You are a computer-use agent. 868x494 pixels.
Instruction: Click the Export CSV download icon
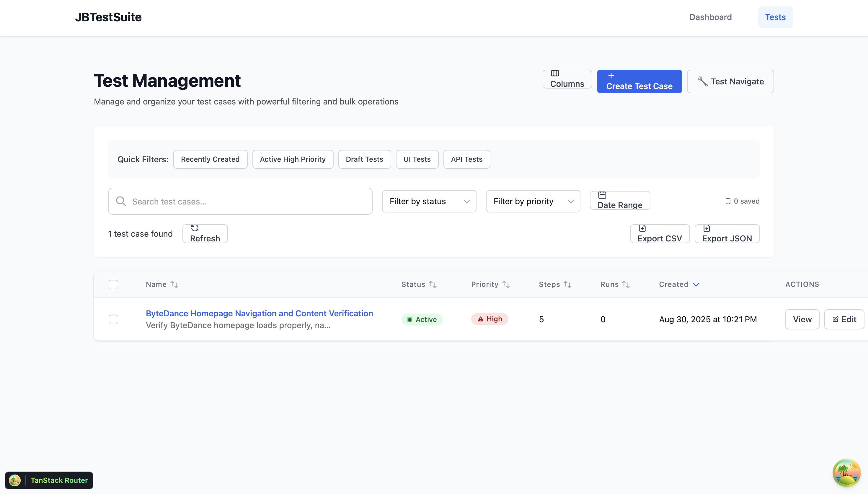[642, 228]
